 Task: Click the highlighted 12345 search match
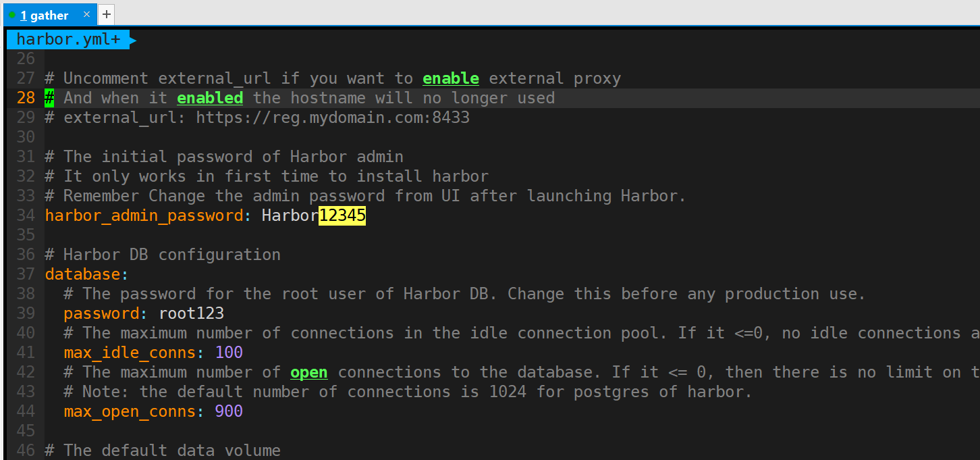pos(342,215)
